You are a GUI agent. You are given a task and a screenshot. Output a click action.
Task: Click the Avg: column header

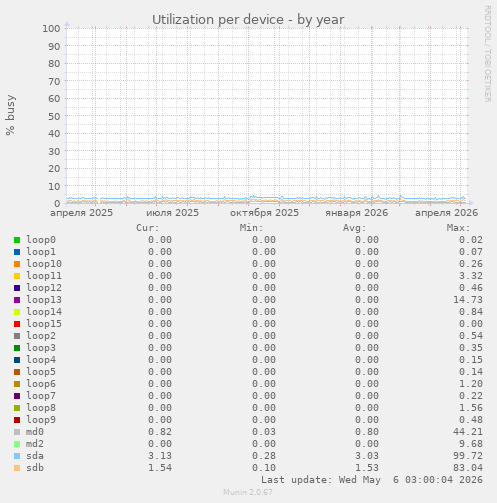[355, 228]
